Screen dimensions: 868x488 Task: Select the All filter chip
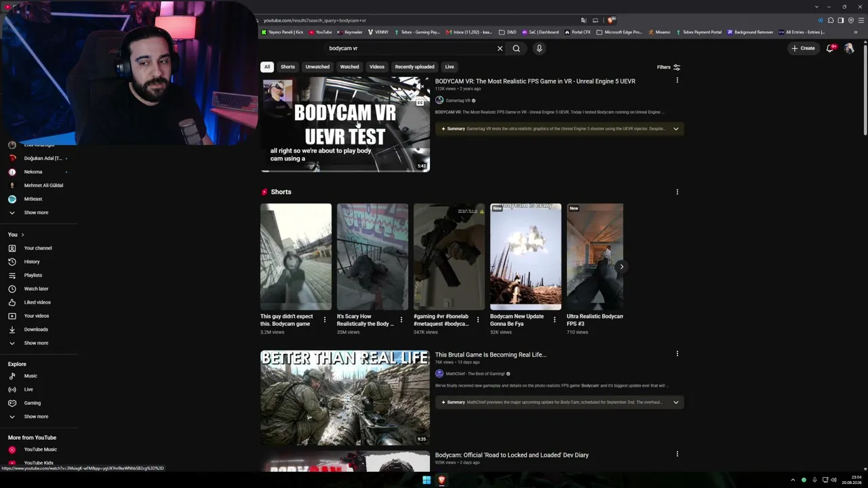point(267,66)
